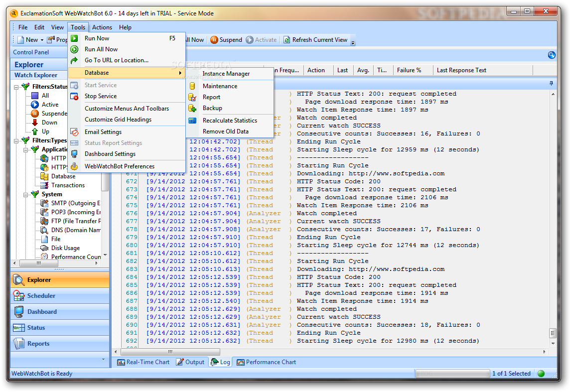The image size is (571, 392).
Task: Collapse the System tree node
Action: click(x=25, y=195)
